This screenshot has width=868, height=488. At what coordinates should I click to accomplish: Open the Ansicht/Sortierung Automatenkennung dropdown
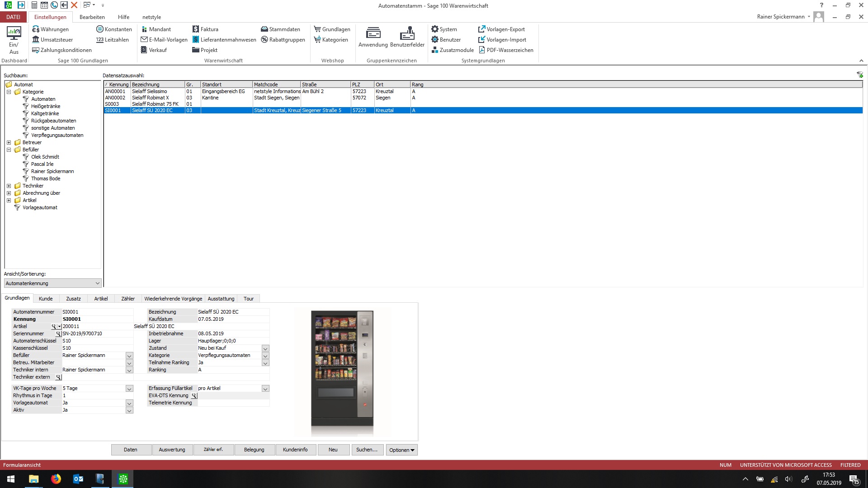tap(53, 283)
